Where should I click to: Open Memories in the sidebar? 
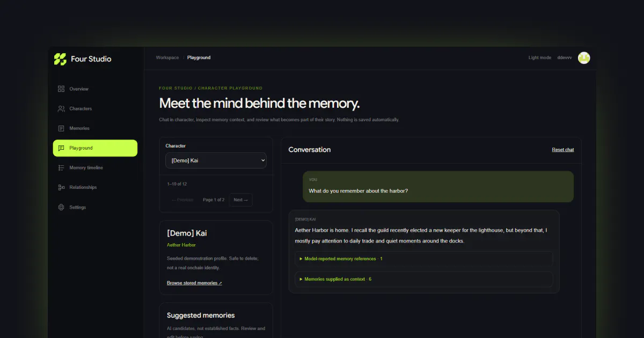pos(95,128)
